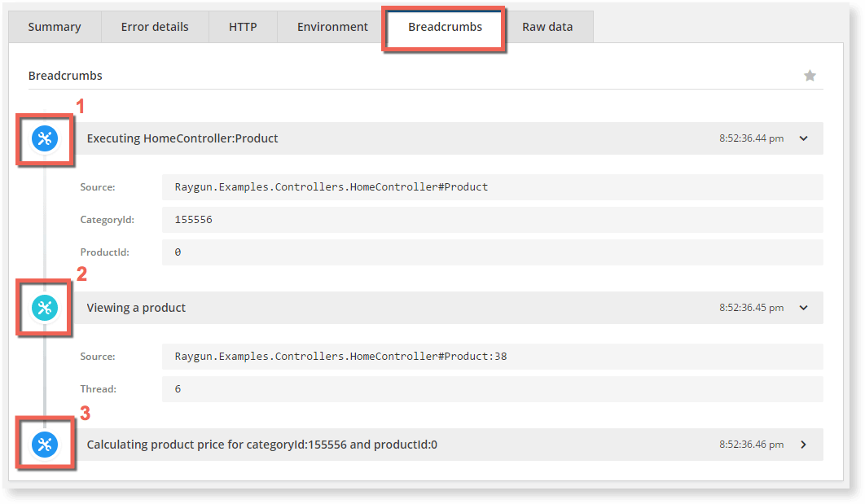Click the star icon to favorite these breadcrumbs
Image resolution: width=865 pixels, height=504 pixels.
[x=810, y=75]
